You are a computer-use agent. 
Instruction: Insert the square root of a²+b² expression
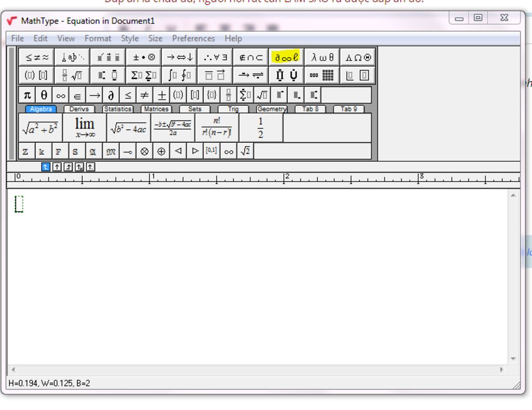[41, 128]
